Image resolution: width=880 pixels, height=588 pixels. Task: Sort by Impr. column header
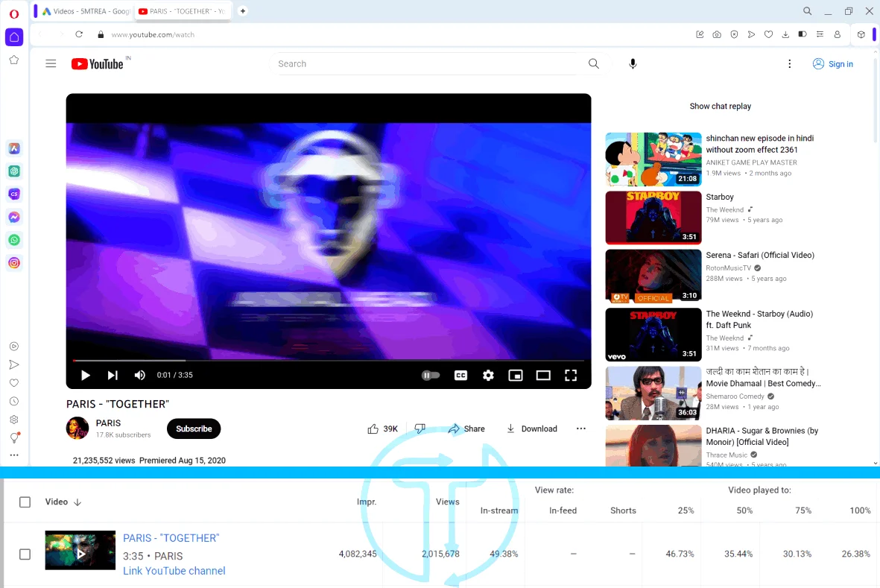pos(367,502)
